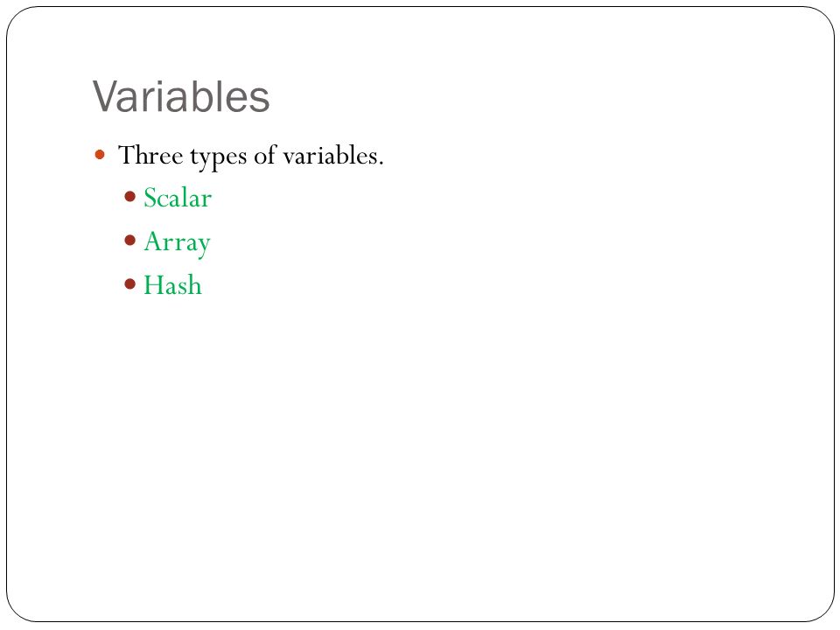
Task: Click the orange bullet before Three types
Action: point(100,156)
